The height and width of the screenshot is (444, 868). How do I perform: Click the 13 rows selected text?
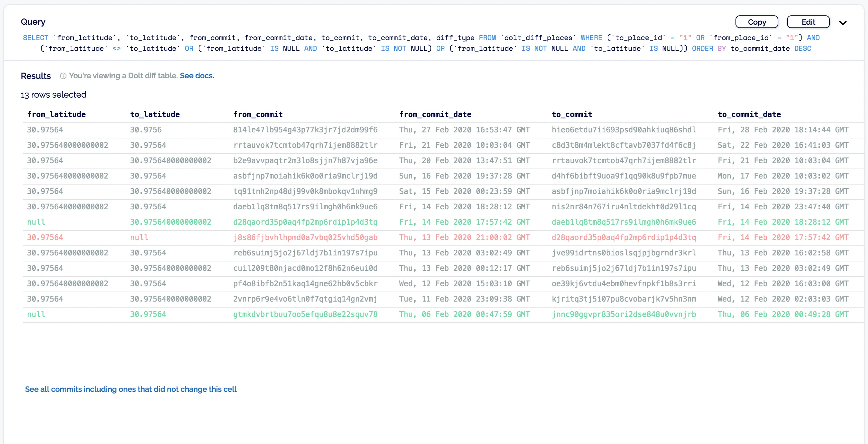click(x=54, y=95)
